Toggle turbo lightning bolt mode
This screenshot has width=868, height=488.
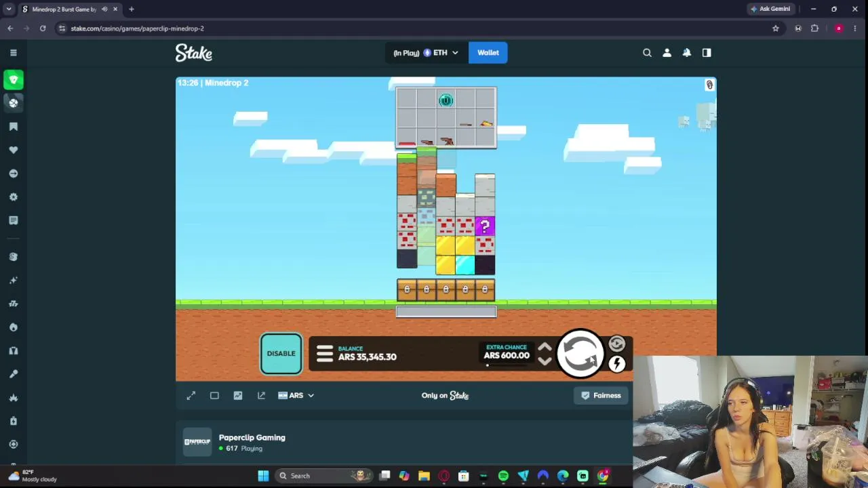616,364
